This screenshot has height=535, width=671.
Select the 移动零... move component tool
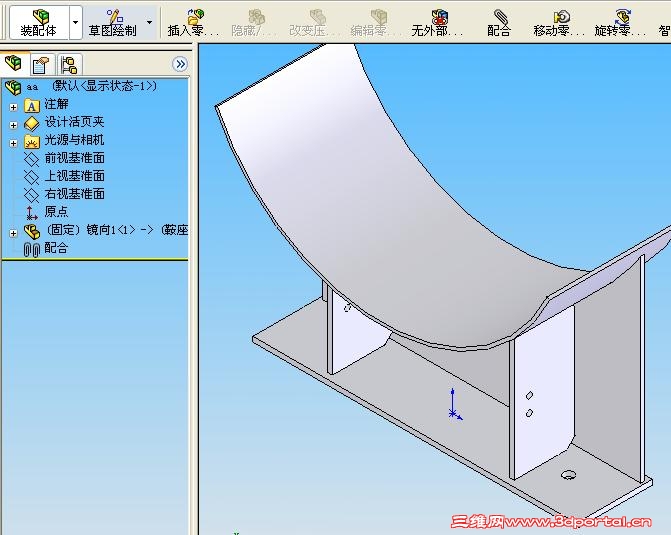[x=560, y=23]
